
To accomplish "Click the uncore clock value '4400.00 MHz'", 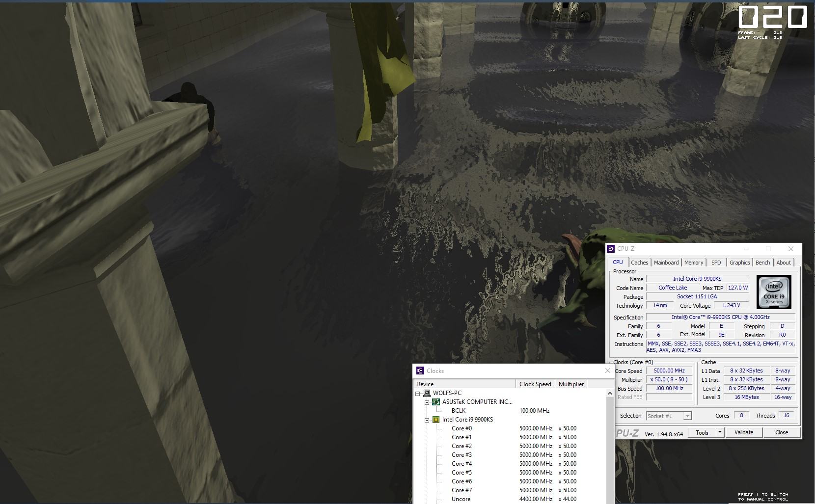I will pyautogui.click(x=536, y=499).
